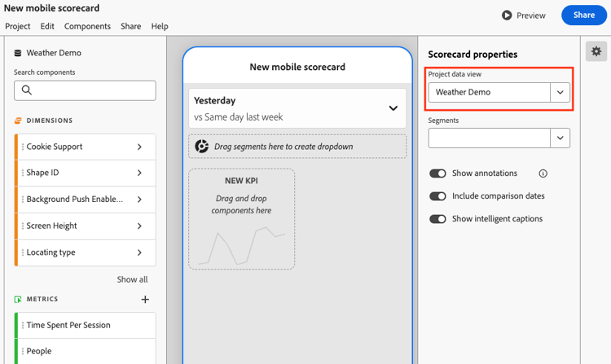Click the info icon beside Show annotations
The width and height of the screenshot is (611, 364).
coord(543,173)
